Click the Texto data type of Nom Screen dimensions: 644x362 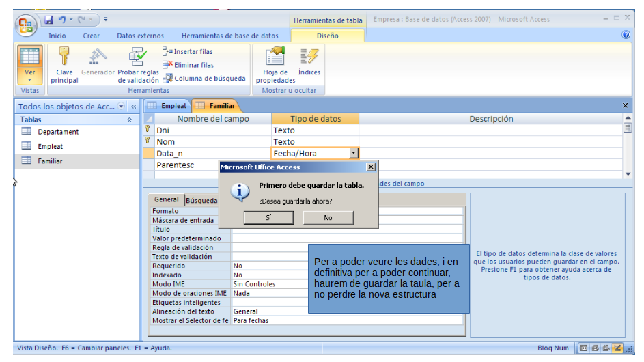click(315, 142)
